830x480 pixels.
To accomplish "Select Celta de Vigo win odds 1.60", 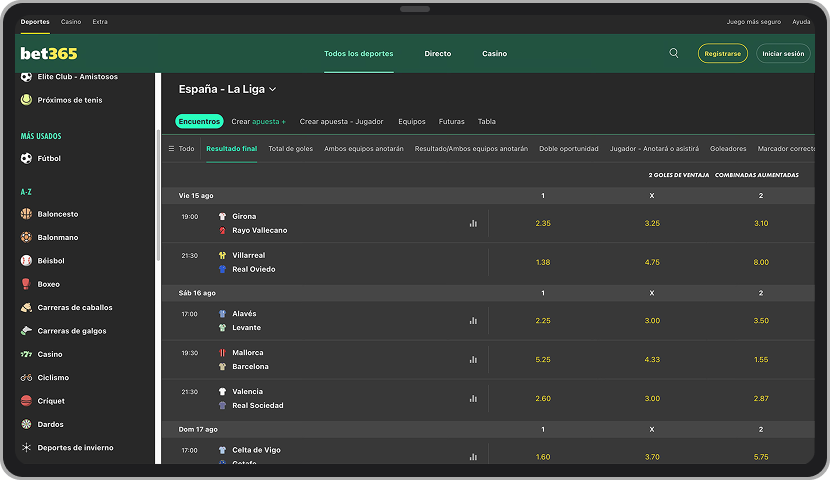I will pyautogui.click(x=543, y=457).
